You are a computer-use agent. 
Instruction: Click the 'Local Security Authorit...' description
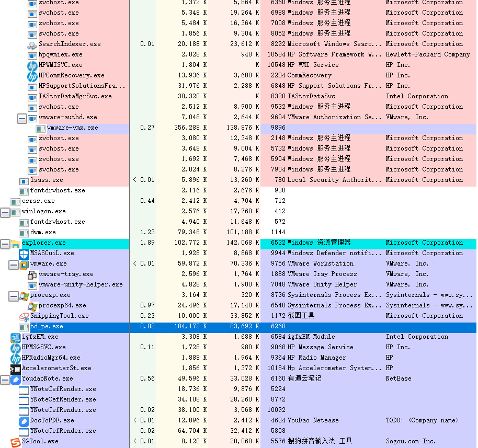pyautogui.click(x=334, y=180)
